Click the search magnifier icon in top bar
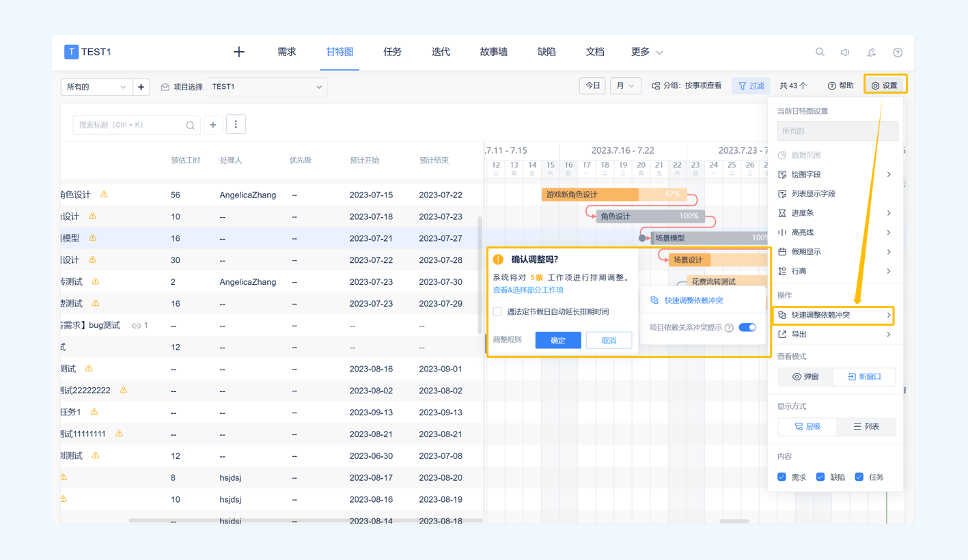Screen dimensions: 968x560 click(x=820, y=52)
